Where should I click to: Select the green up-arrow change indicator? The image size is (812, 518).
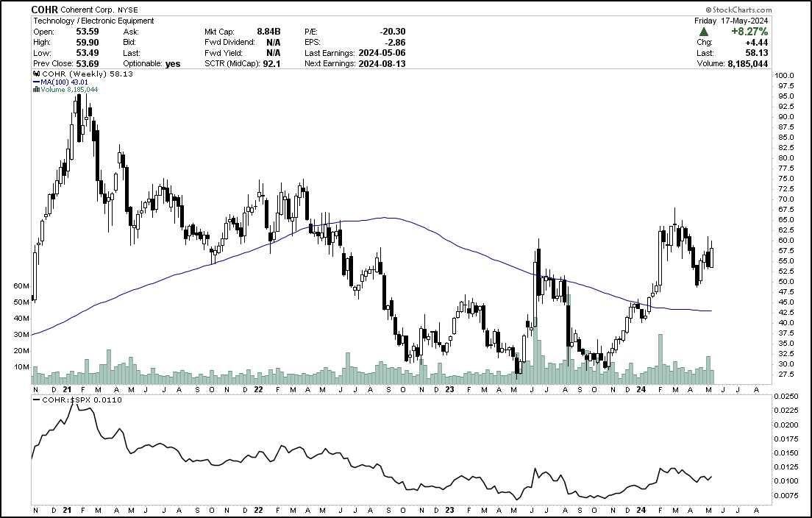[x=704, y=32]
